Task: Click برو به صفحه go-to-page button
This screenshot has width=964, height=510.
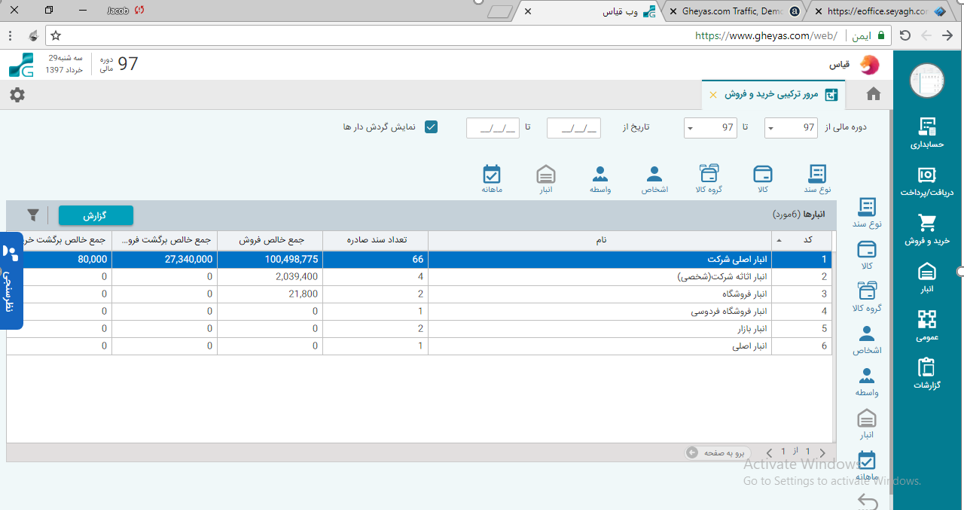Action: [x=718, y=452]
